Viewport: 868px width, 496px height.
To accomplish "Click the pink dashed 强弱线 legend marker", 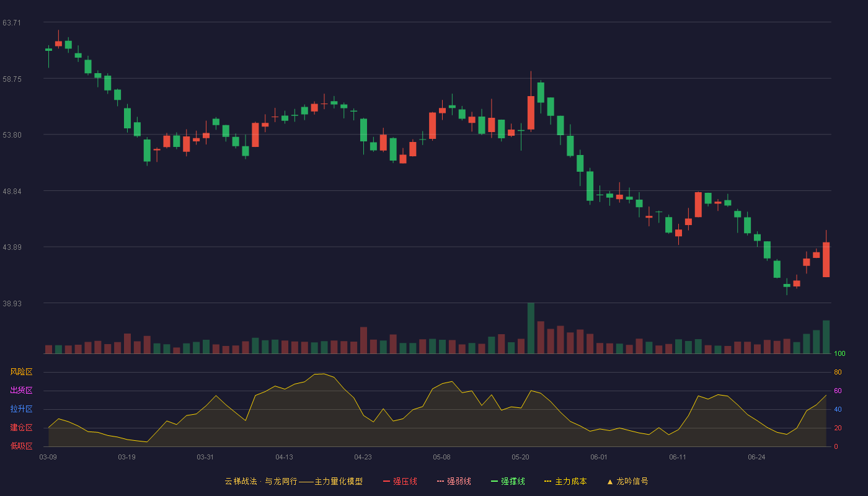I will [441, 481].
